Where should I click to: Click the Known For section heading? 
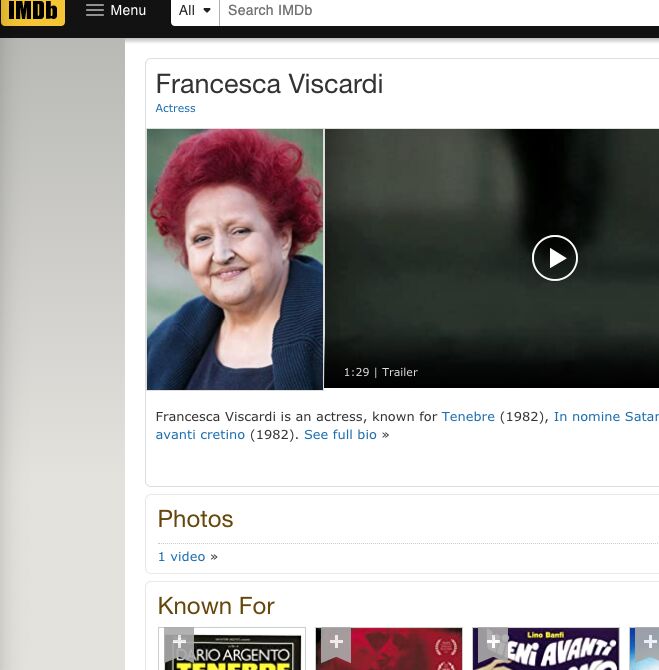[x=216, y=606]
